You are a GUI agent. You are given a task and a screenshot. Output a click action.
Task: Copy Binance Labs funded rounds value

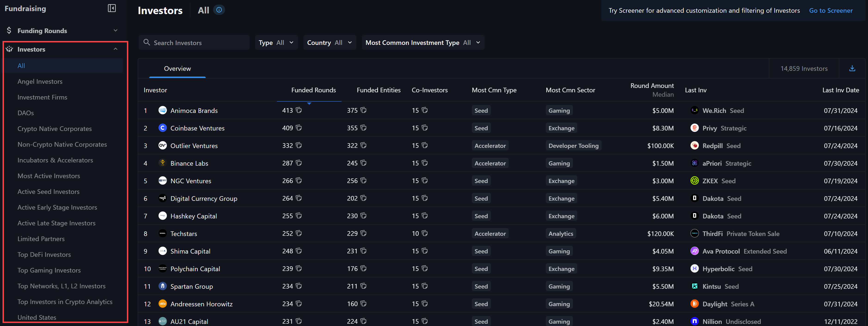[299, 163]
